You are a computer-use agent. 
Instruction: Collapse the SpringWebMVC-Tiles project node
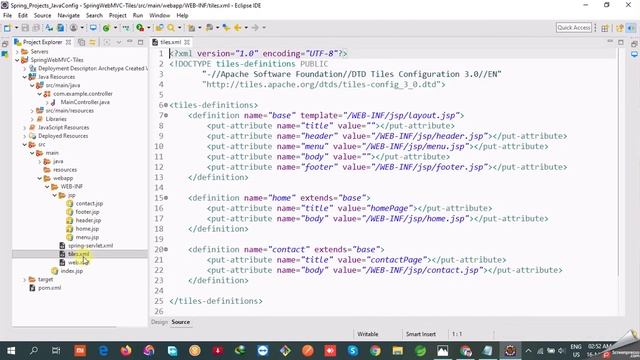pyautogui.click(x=17, y=60)
